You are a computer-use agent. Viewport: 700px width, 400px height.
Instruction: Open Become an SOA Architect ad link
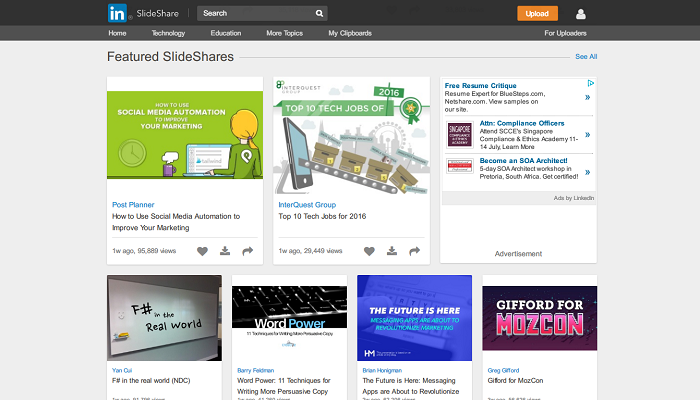[x=524, y=160]
